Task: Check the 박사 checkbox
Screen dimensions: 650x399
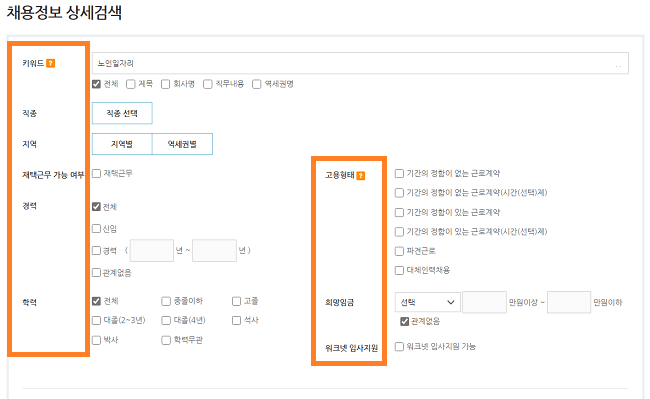Action: click(x=96, y=340)
